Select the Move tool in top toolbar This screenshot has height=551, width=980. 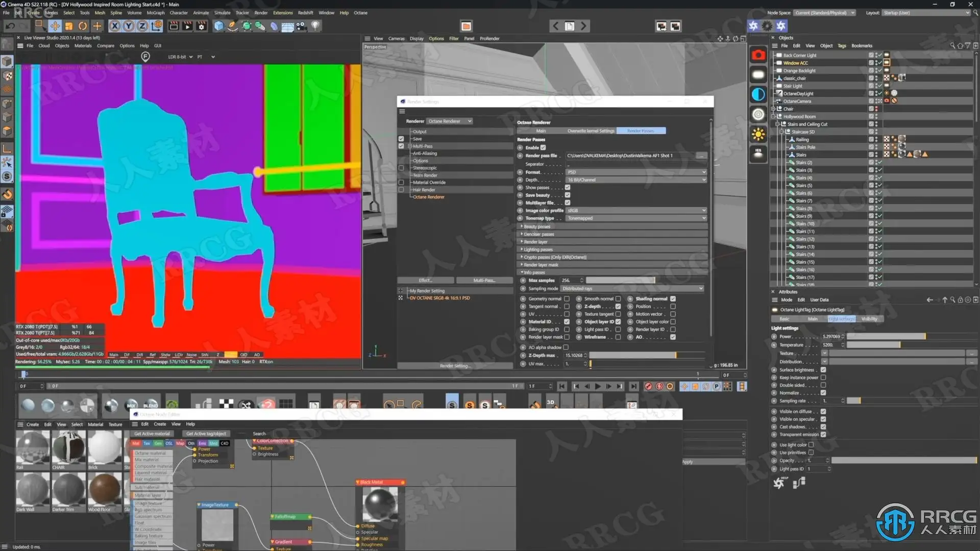[55, 26]
